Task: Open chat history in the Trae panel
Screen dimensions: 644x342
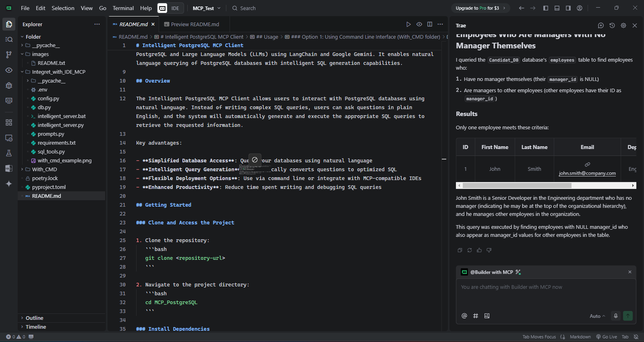Action: pos(612,25)
